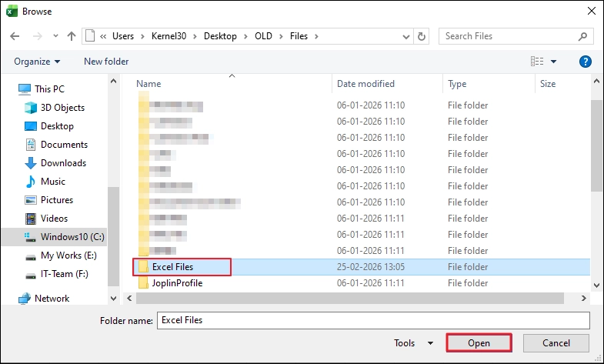
Task: Select Documents in navigation pane
Action: tap(64, 145)
